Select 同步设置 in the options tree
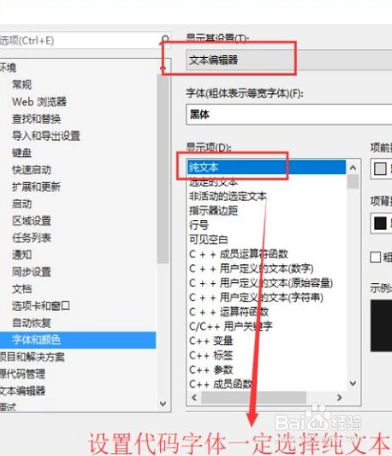This screenshot has width=392, height=456. click(32, 272)
